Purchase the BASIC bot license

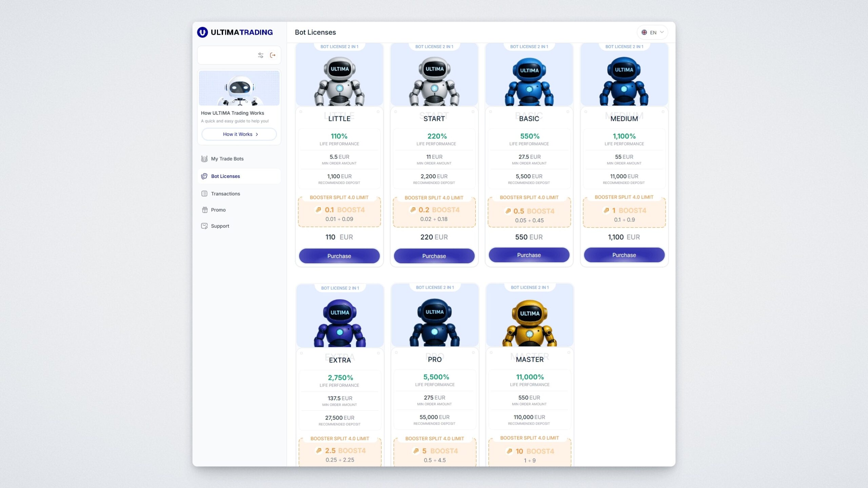point(529,255)
